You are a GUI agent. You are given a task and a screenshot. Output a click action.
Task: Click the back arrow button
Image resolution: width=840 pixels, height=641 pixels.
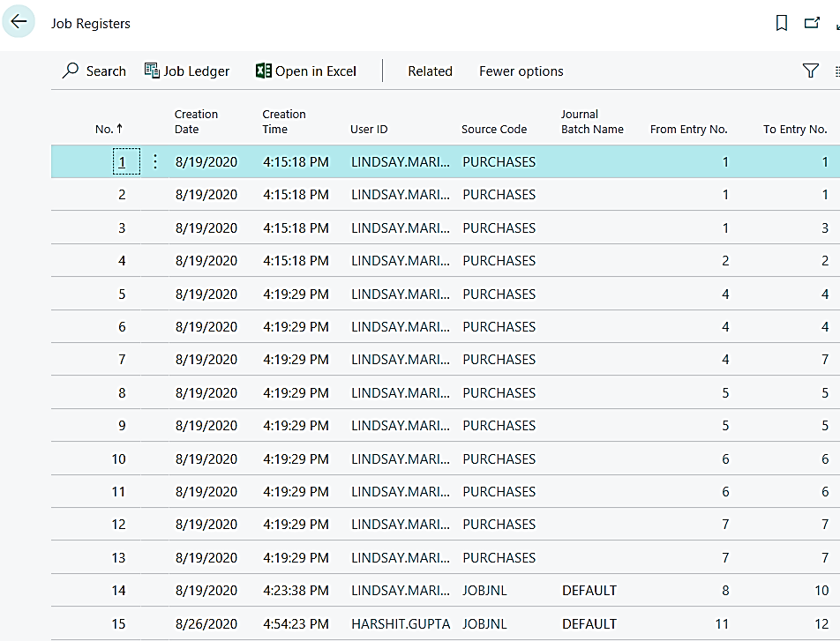[19, 23]
